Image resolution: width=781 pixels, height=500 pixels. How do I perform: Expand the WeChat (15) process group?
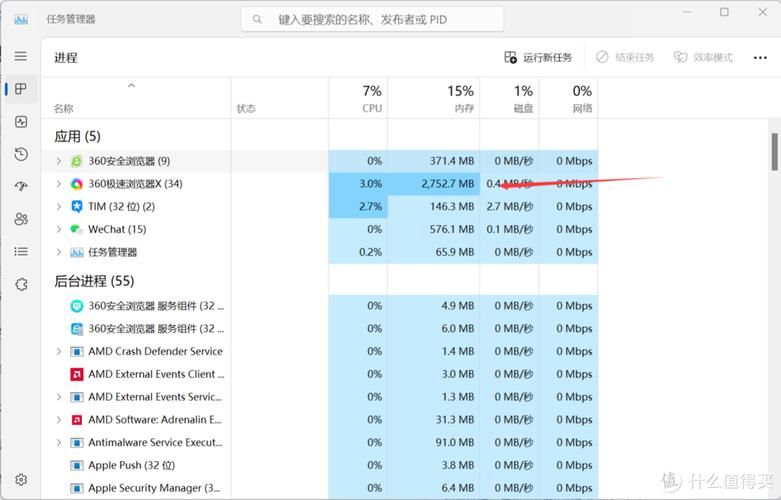click(x=59, y=229)
